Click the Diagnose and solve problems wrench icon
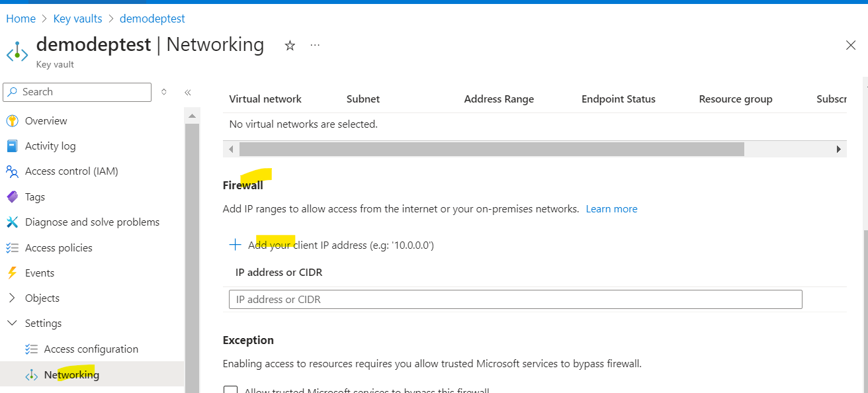 12,222
